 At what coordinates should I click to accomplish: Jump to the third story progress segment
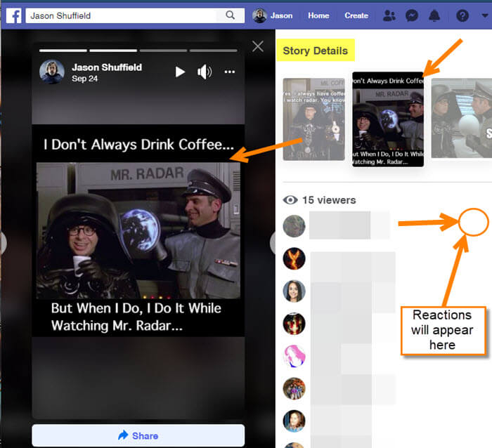[x=163, y=51]
